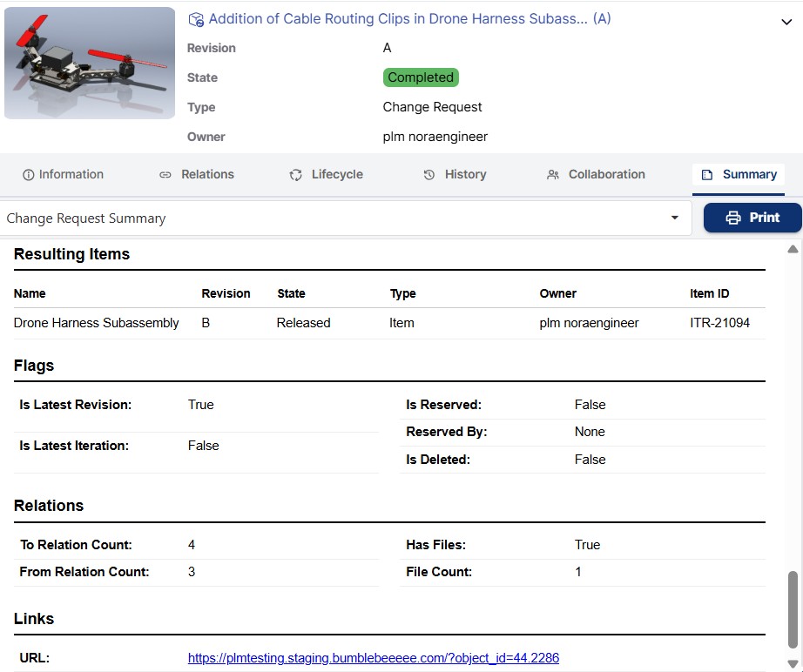
Task: Click the History tab clock icon
Action: pyautogui.click(x=429, y=175)
